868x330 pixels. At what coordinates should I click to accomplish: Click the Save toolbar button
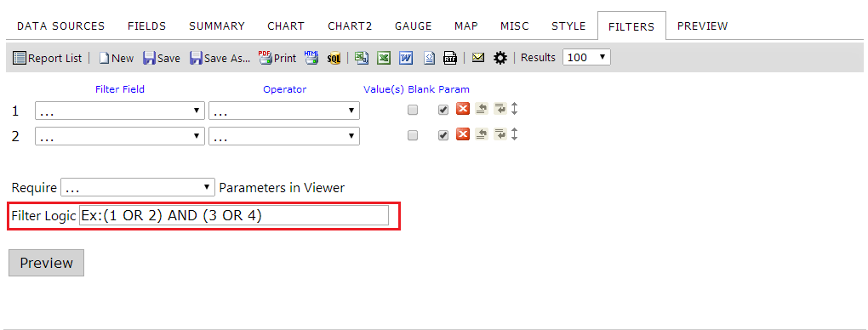162,58
